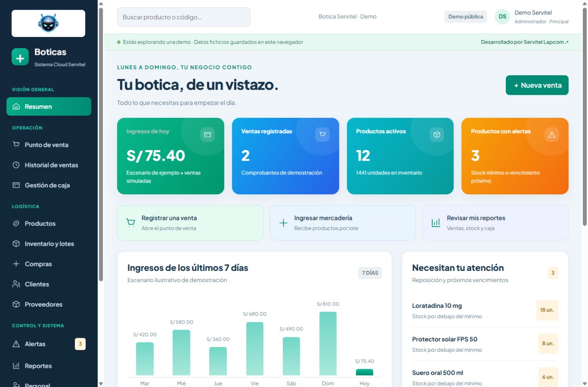Click the Dom bar in income chart
Image resolution: width=588 pixels, height=387 pixels.
pos(328,344)
